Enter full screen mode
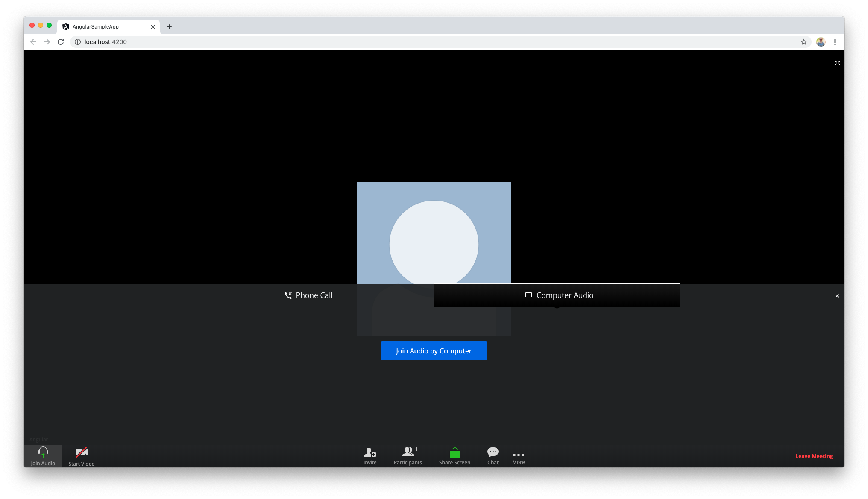Viewport: 868px width, 499px height. (x=837, y=63)
